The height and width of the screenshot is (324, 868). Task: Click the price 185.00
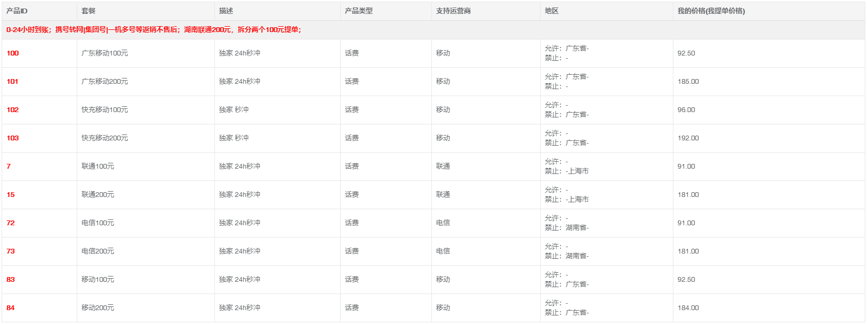(x=688, y=82)
